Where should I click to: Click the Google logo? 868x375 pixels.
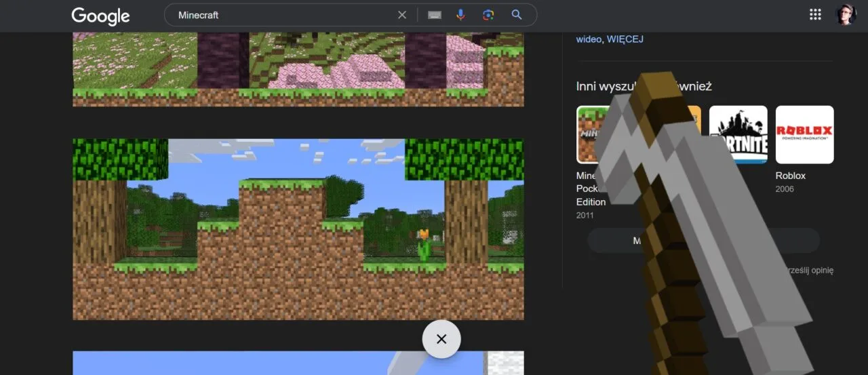[100, 16]
